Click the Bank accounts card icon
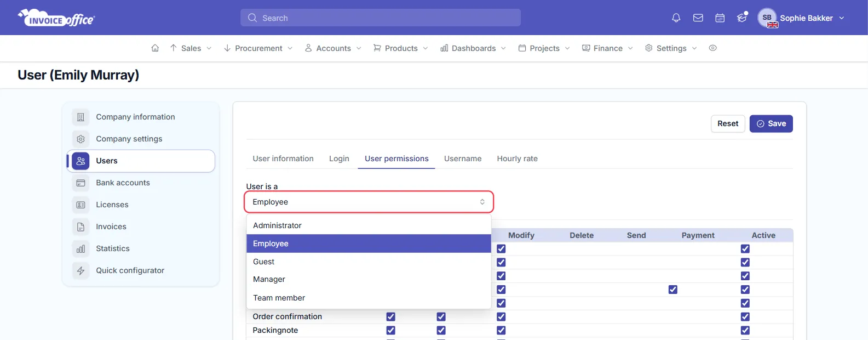 click(81, 183)
